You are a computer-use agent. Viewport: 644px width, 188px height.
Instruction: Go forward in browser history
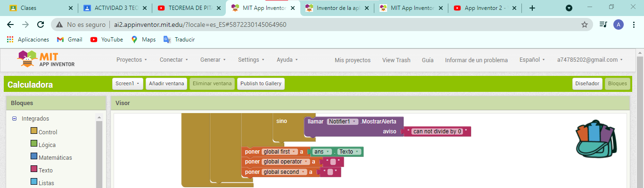[25, 25]
